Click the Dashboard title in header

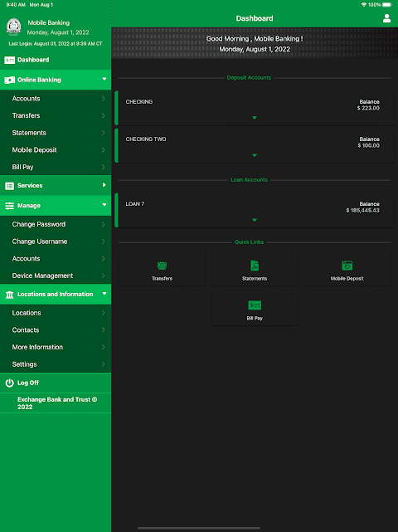[255, 18]
